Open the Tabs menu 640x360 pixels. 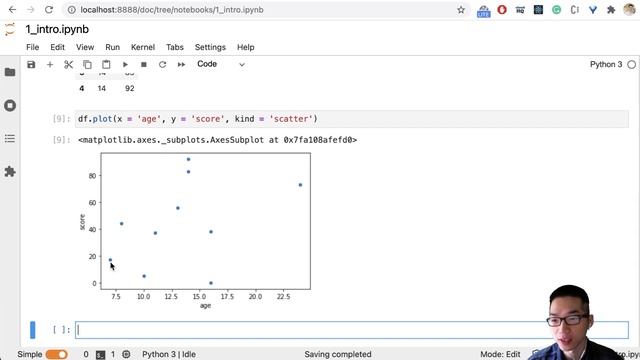pyautogui.click(x=175, y=47)
